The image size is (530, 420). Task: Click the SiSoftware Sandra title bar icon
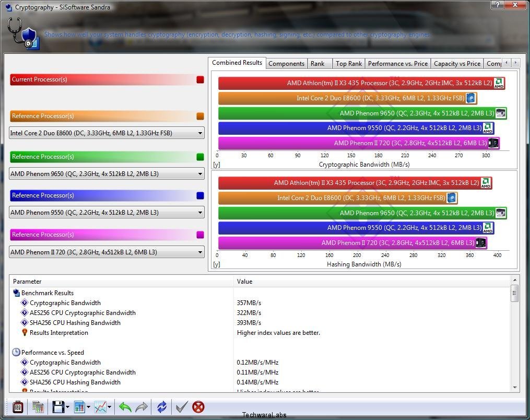tap(8, 7)
